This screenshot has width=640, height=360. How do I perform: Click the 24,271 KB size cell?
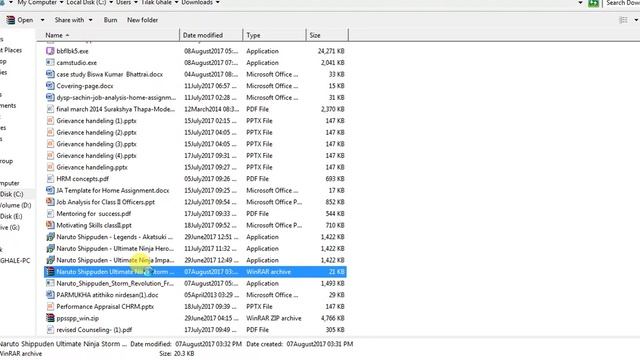tap(331, 51)
